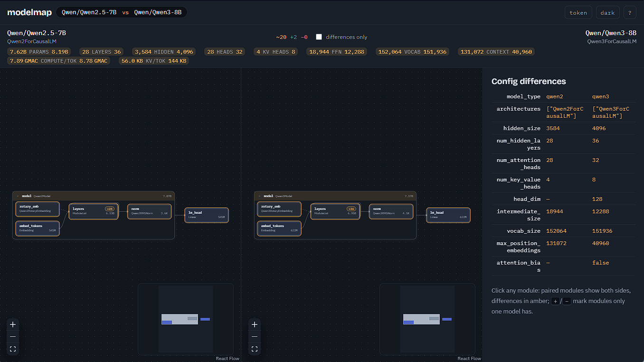
Task: Select the Qwen2 embed_tokens 545M node
Action: (x=38, y=228)
